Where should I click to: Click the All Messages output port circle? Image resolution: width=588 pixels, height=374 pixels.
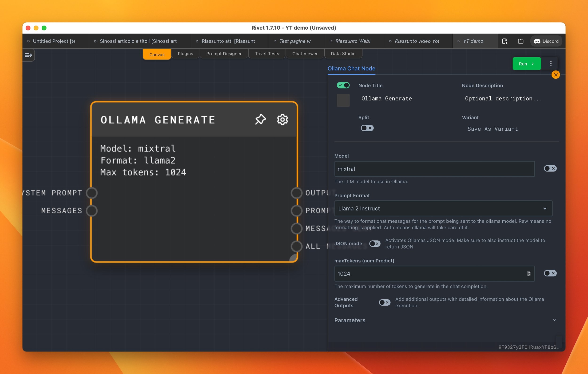click(297, 246)
